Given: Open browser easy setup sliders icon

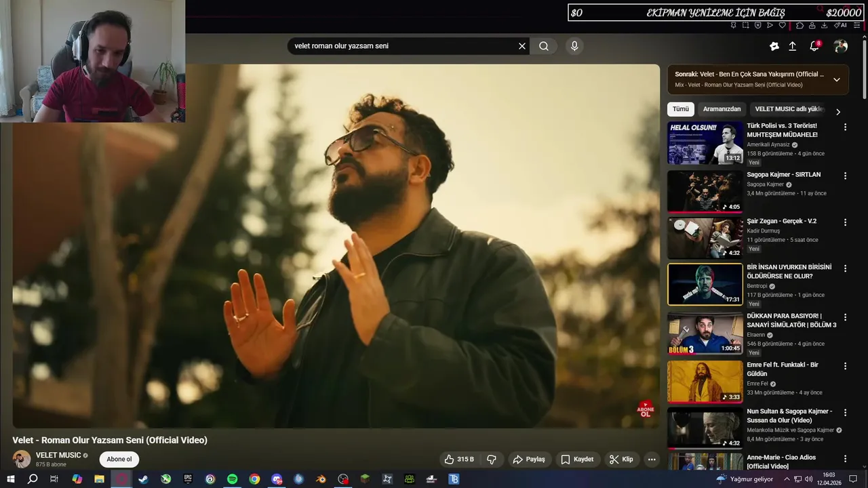Looking at the screenshot, I should [857, 25].
